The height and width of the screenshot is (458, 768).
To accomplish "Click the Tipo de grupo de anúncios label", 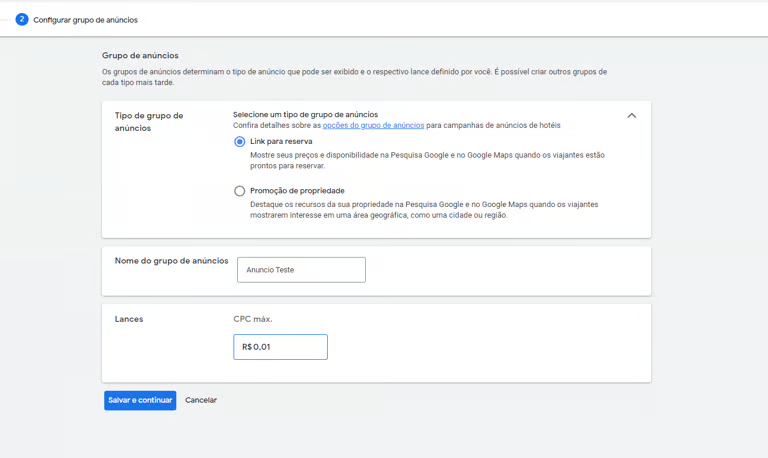I will pos(149,122).
